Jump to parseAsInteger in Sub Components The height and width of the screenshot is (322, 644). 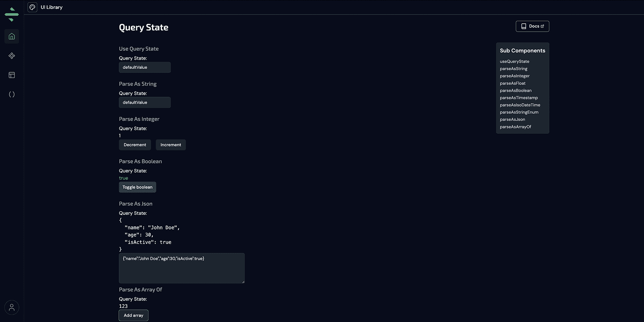coord(515,76)
